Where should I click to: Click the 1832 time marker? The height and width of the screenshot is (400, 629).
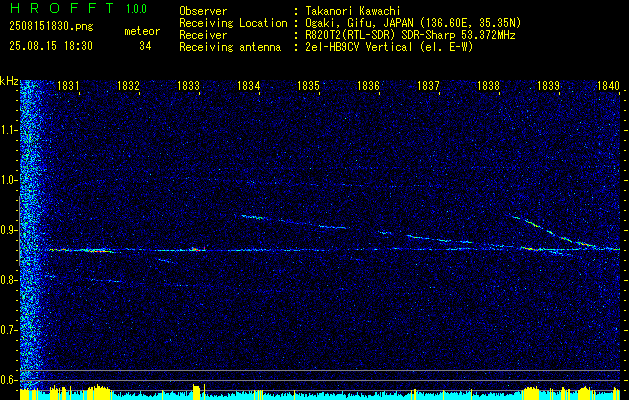tap(128, 85)
